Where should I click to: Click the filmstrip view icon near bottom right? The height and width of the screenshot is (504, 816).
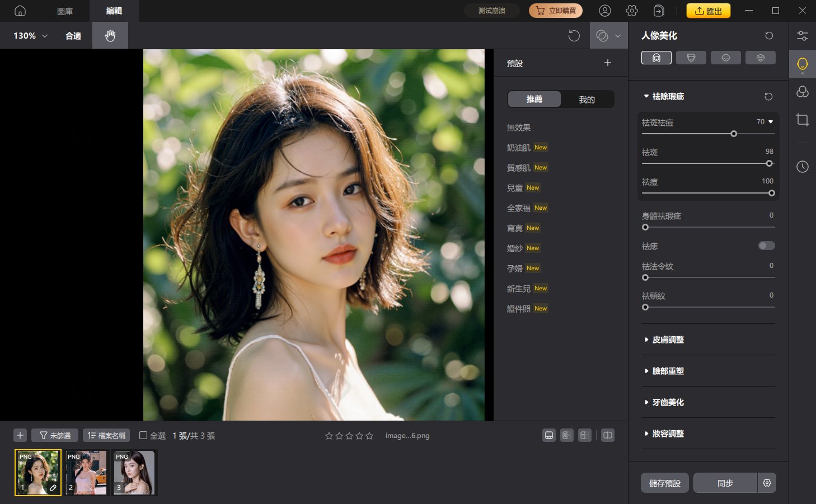[x=549, y=435]
